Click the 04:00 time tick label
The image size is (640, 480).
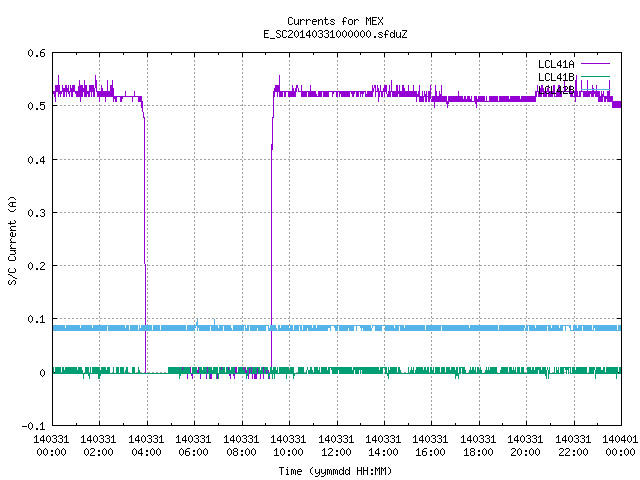click(146, 452)
